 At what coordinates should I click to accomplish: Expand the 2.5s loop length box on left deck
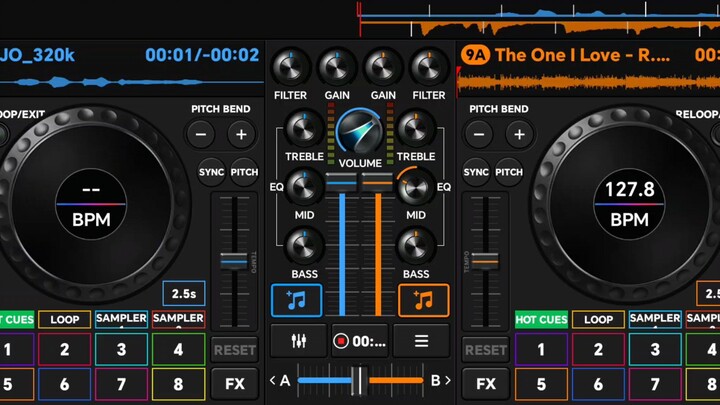pos(184,293)
